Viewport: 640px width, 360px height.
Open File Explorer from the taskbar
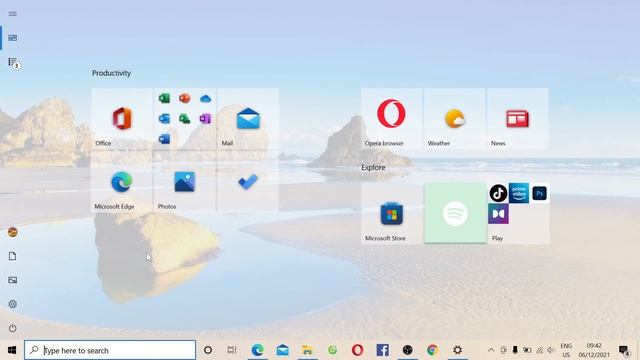[307, 350]
